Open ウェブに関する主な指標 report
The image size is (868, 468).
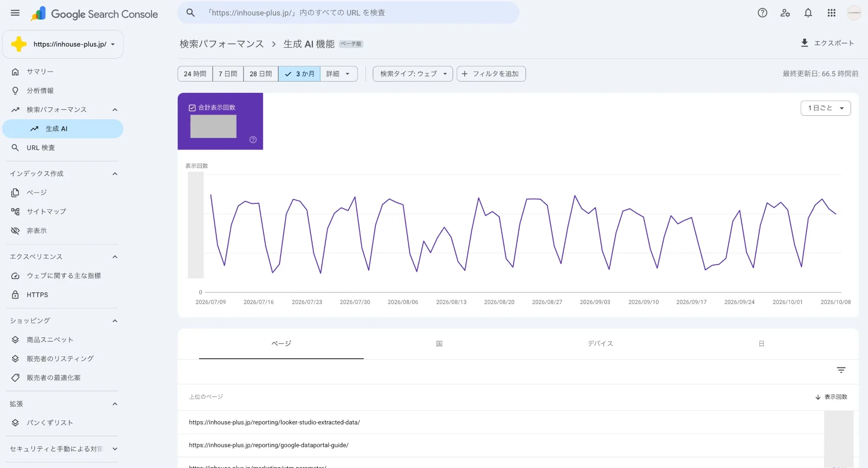pos(62,276)
